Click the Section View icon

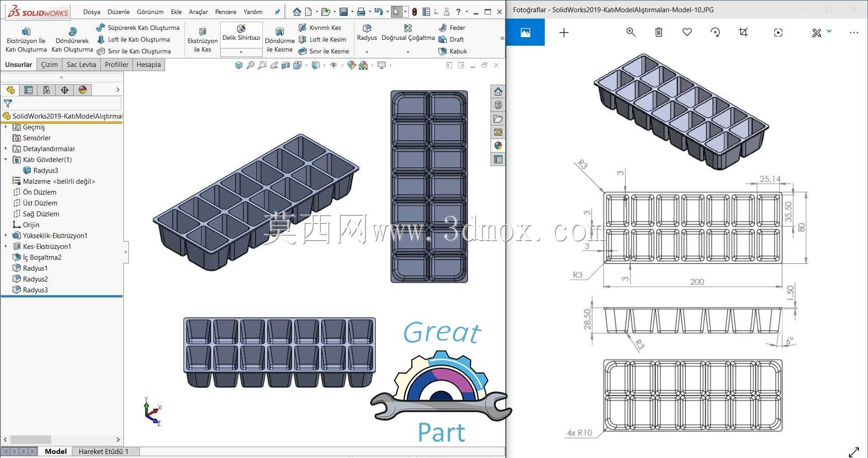point(286,66)
